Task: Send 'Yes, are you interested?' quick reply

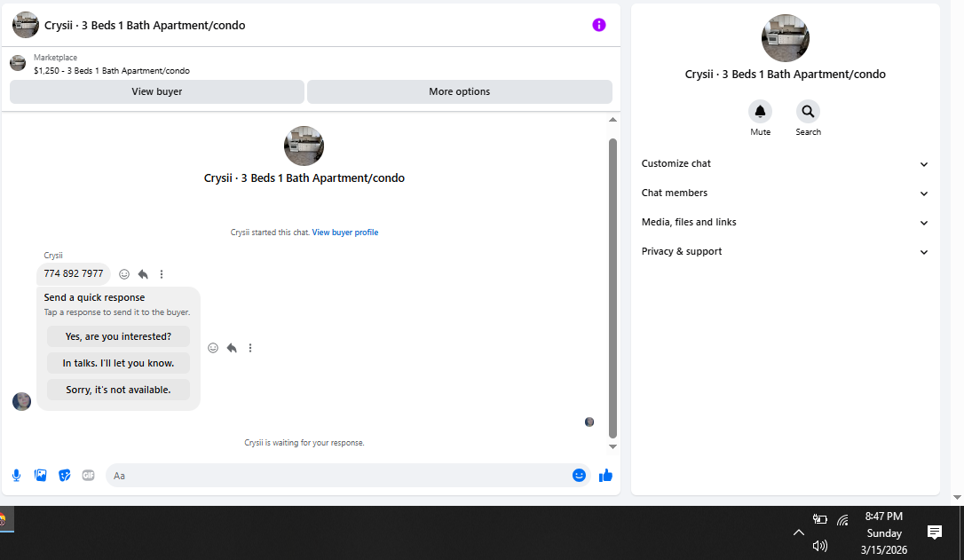Action: tap(118, 336)
